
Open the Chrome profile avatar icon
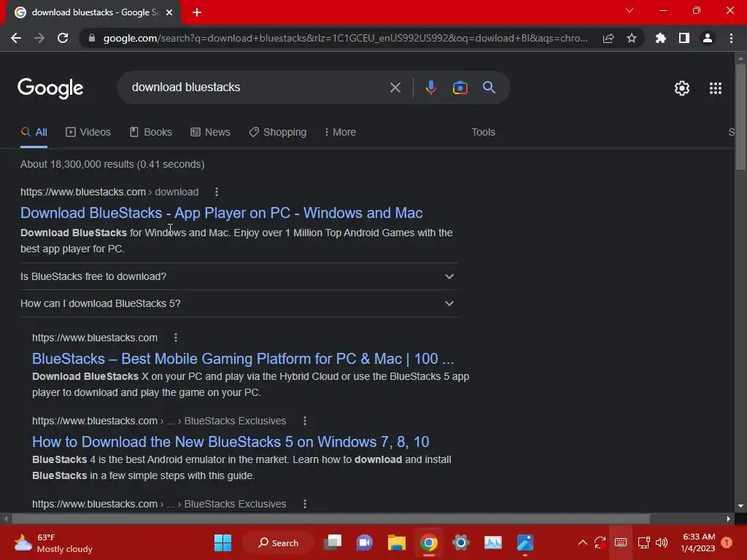[x=708, y=38]
